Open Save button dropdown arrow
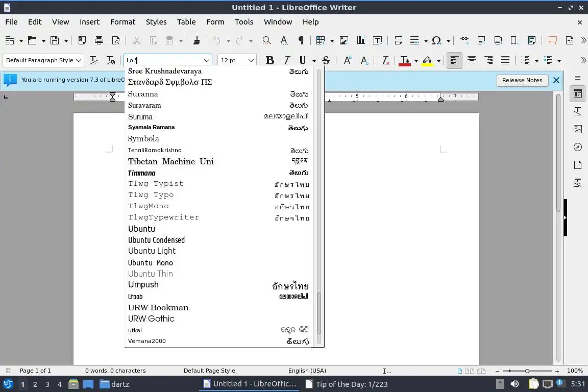 coord(66,41)
